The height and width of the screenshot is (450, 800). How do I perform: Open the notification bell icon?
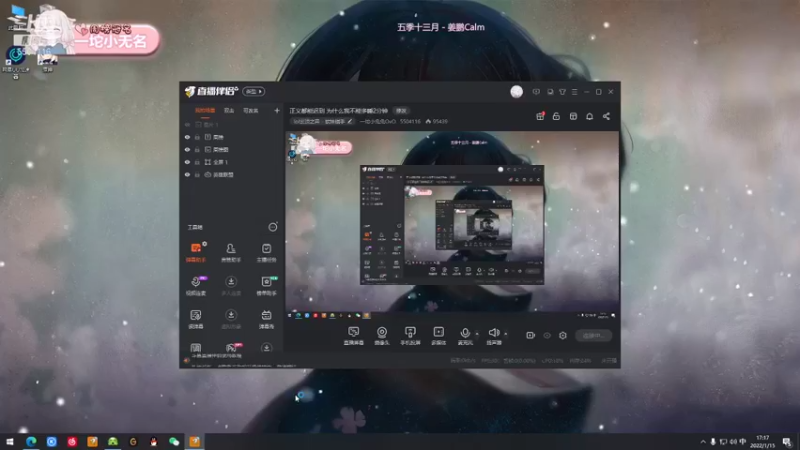(x=589, y=116)
